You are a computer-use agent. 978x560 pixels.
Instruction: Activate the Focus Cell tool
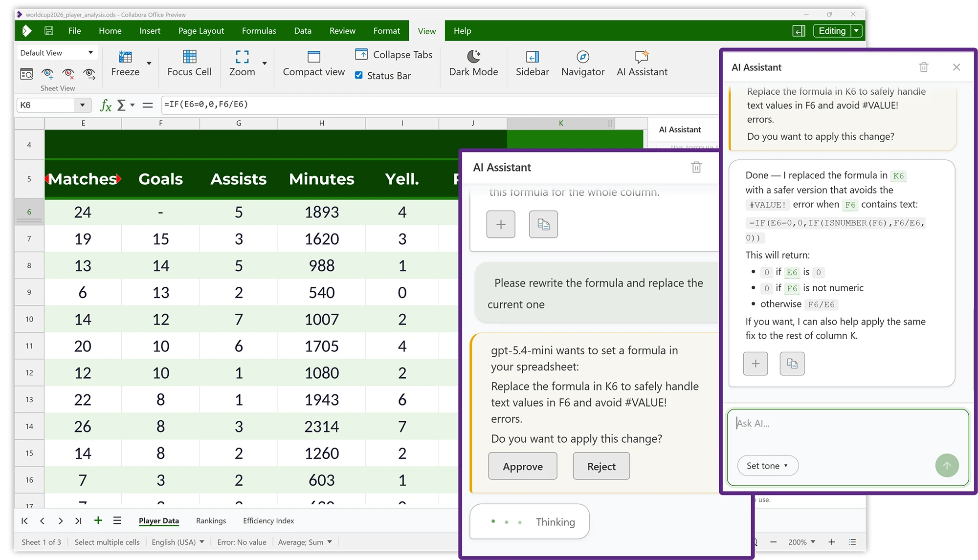[189, 64]
